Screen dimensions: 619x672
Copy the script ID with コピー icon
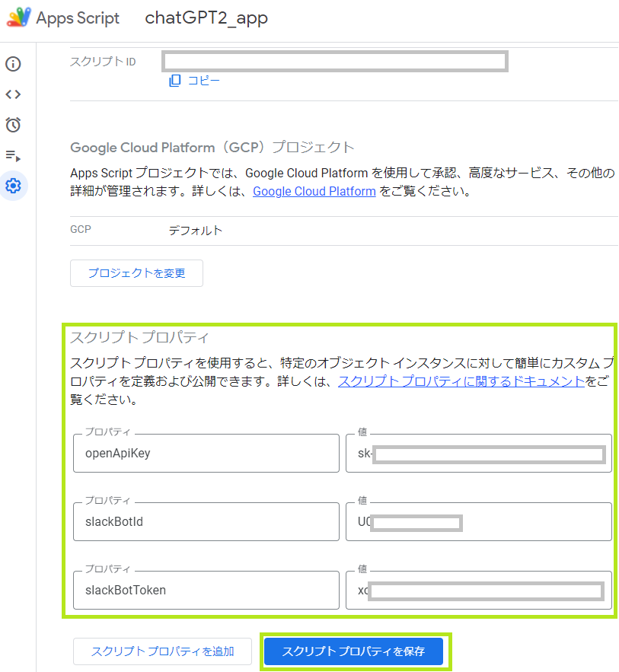coord(194,81)
